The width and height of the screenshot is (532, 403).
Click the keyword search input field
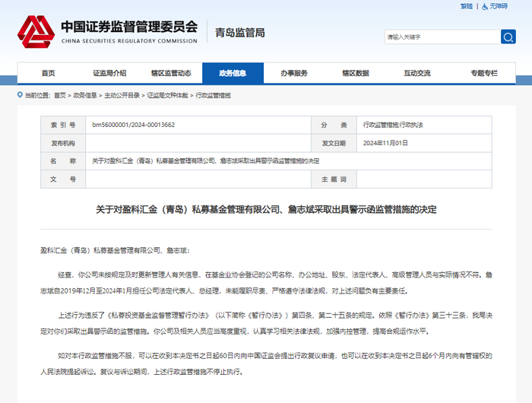click(441, 36)
